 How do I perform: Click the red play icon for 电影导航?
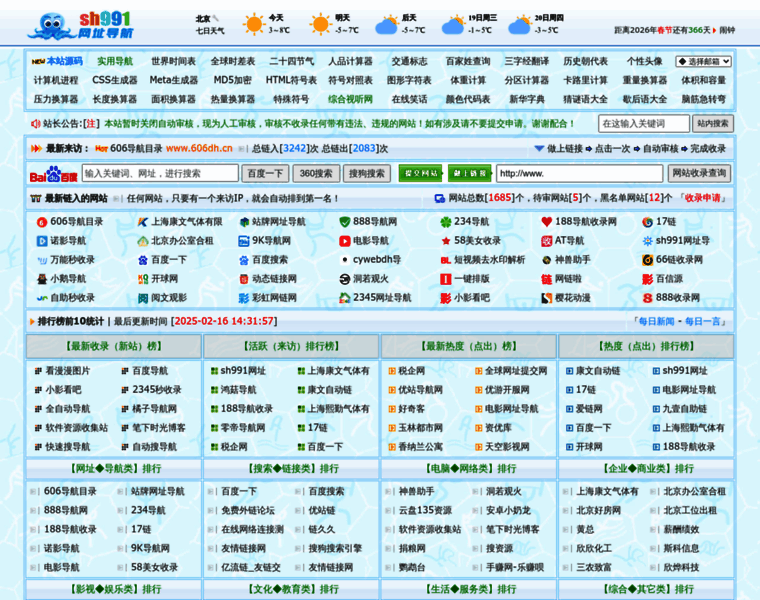[x=345, y=241]
